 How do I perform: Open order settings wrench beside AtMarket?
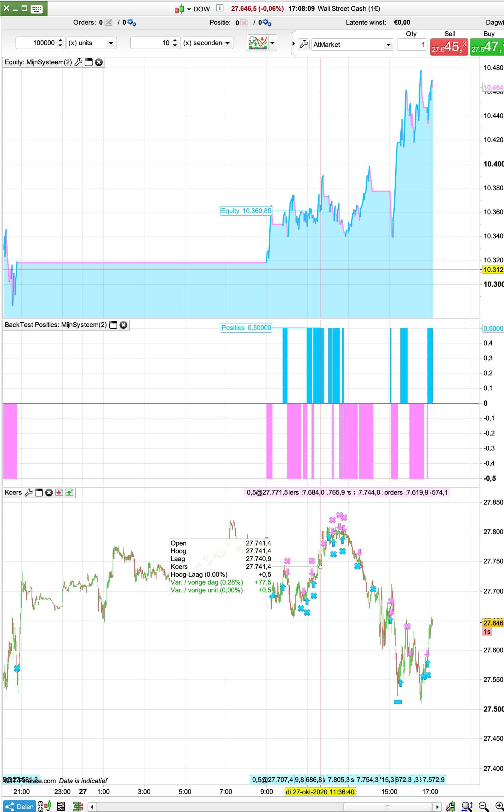click(304, 44)
